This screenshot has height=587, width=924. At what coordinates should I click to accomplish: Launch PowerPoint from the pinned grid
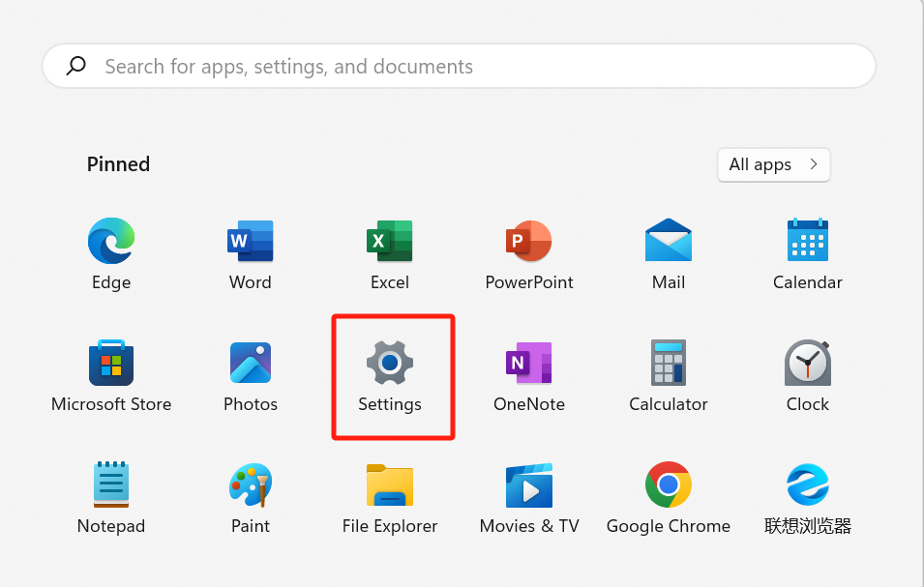coord(529,241)
